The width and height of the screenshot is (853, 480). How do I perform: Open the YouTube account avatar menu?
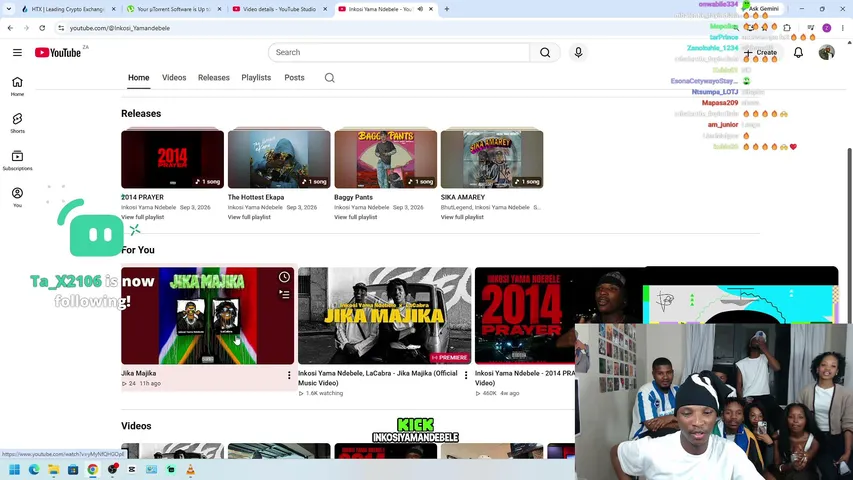[826, 52]
